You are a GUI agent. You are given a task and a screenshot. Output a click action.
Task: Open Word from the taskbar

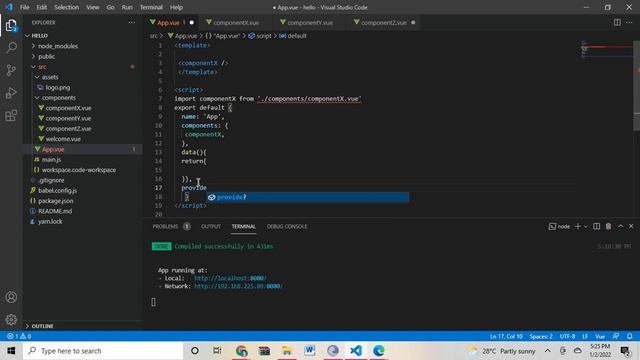click(x=309, y=351)
